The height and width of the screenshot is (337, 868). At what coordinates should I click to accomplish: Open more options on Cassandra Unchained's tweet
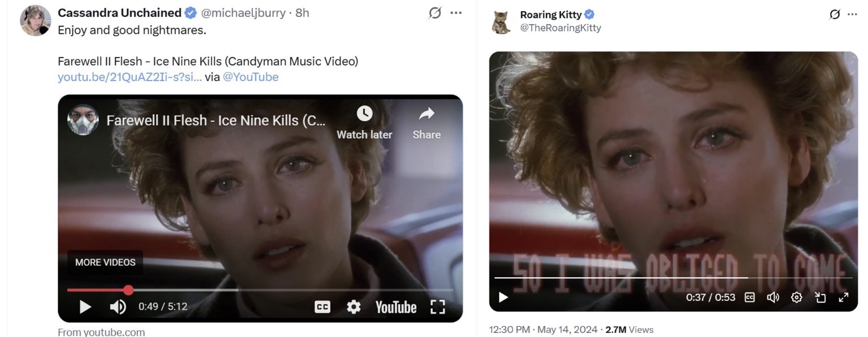(x=456, y=13)
